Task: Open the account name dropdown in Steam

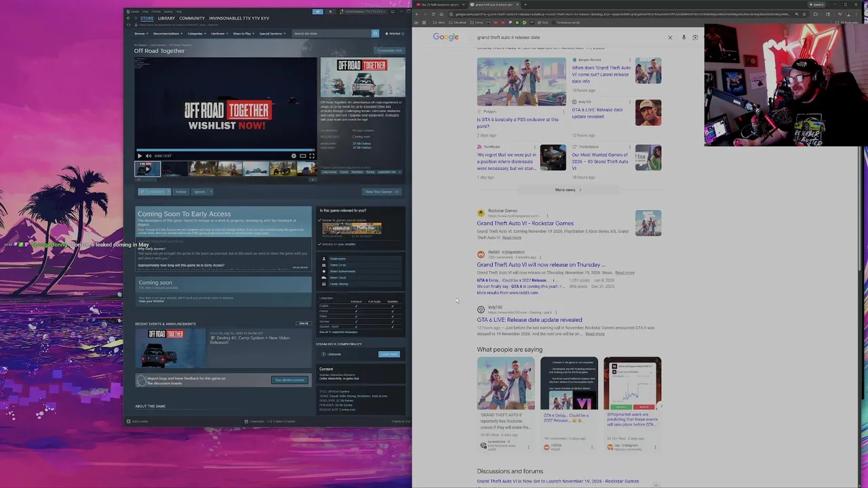Action: pos(363,12)
